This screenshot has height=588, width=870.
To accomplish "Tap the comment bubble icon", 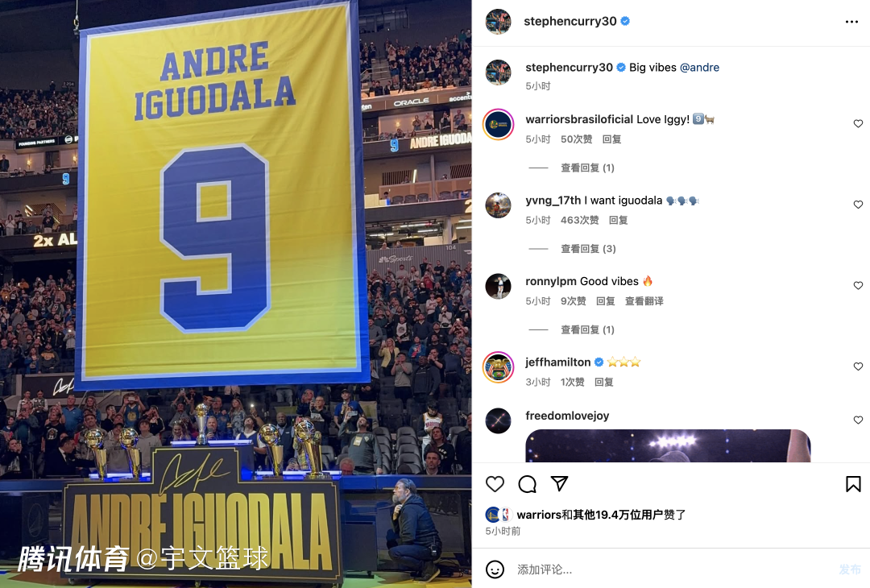I will (x=527, y=484).
